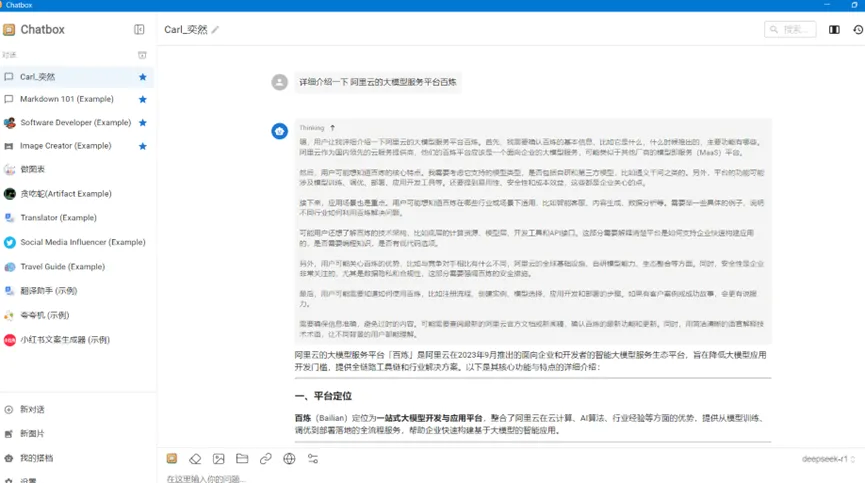The width and height of the screenshot is (865, 483).
Task: Open conversation settings sliders icon
Action: pos(313,459)
